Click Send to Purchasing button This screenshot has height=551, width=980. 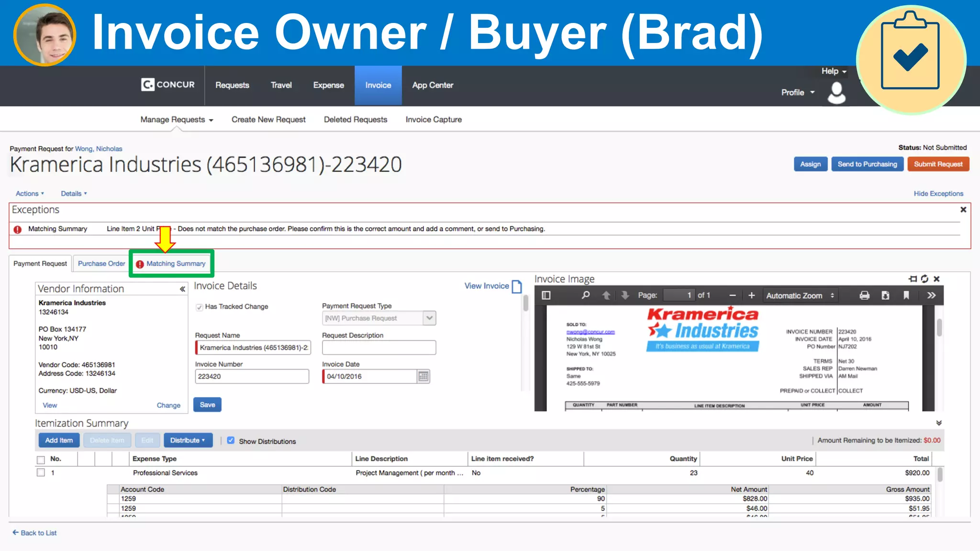tap(867, 164)
